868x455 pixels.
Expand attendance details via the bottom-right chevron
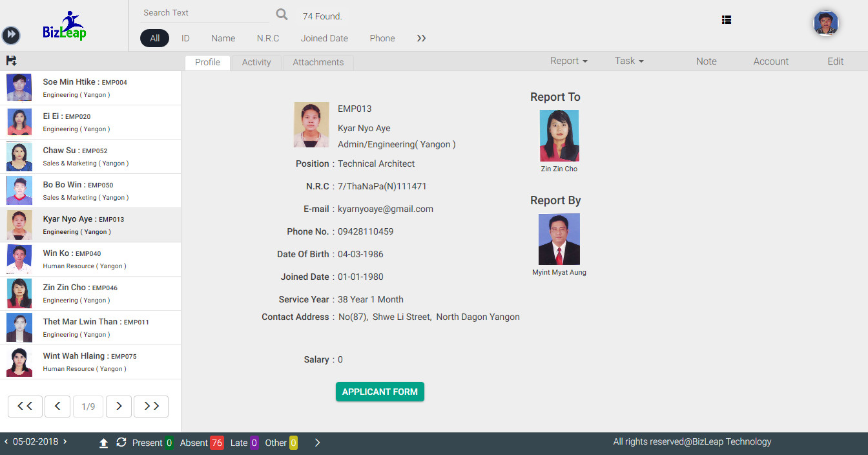(317, 443)
